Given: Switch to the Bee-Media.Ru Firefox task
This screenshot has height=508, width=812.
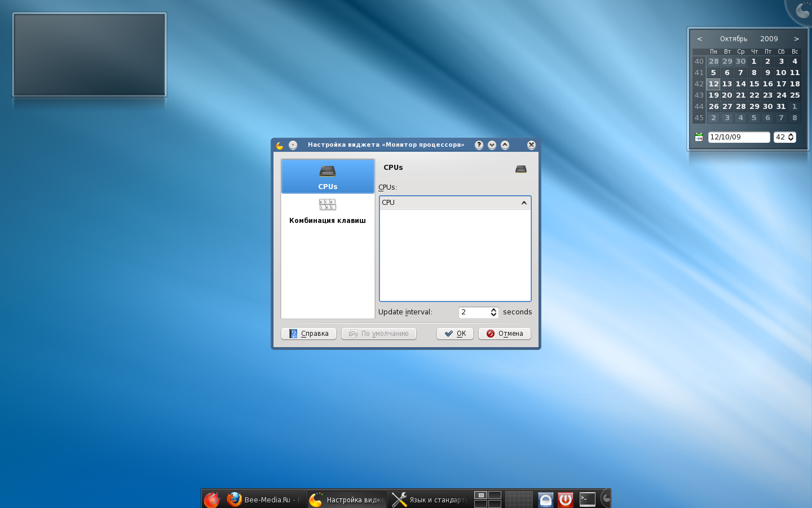Looking at the screenshot, I should tap(266, 500).
